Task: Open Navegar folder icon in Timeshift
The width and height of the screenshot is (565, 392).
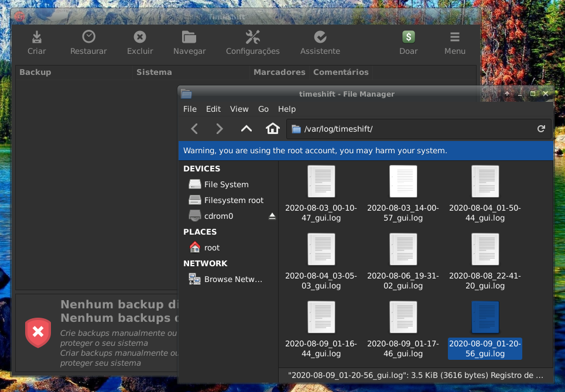Action: click(189, 37)
